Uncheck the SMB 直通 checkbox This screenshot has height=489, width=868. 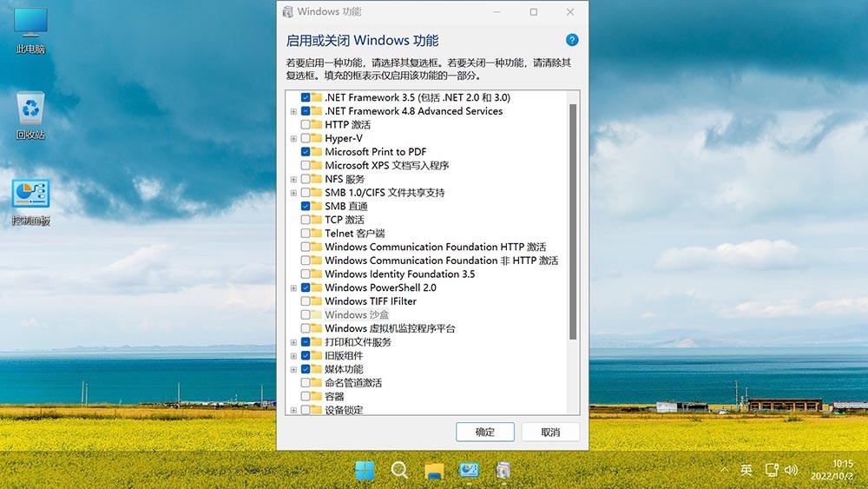(x=305, y=206)
